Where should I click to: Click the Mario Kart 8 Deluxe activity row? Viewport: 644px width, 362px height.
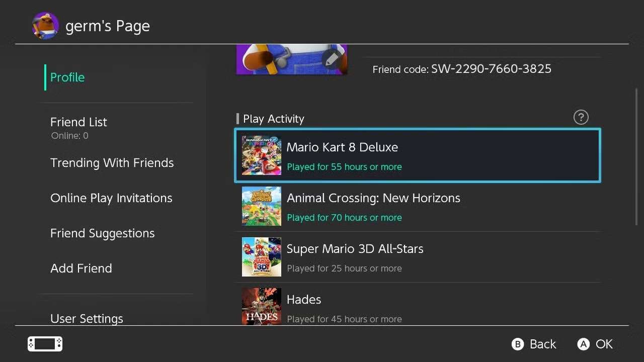pyautogui.click(x=418, y=155)
